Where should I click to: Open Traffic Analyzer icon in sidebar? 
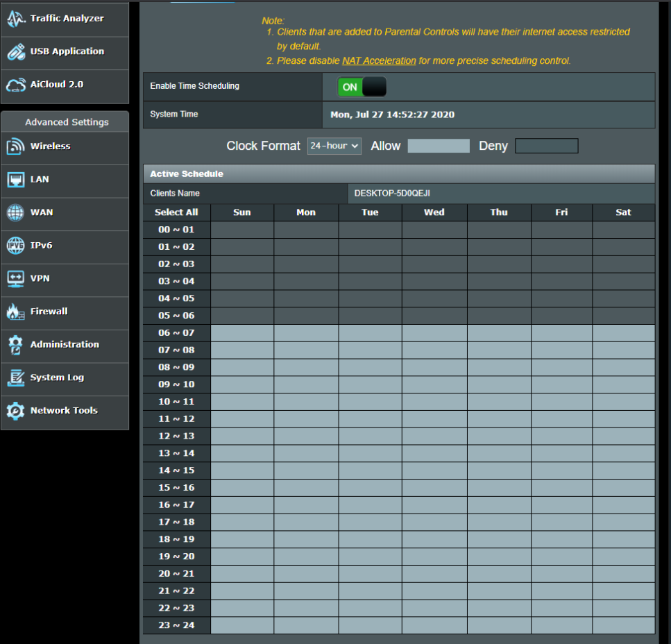click(15, 19)
